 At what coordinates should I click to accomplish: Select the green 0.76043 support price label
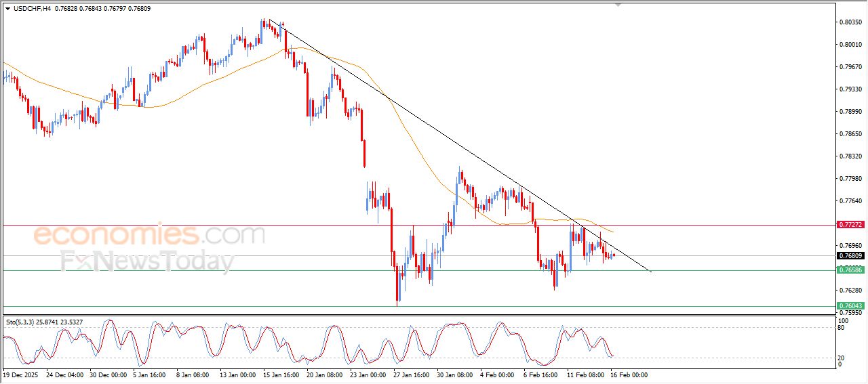pos(850,306)
